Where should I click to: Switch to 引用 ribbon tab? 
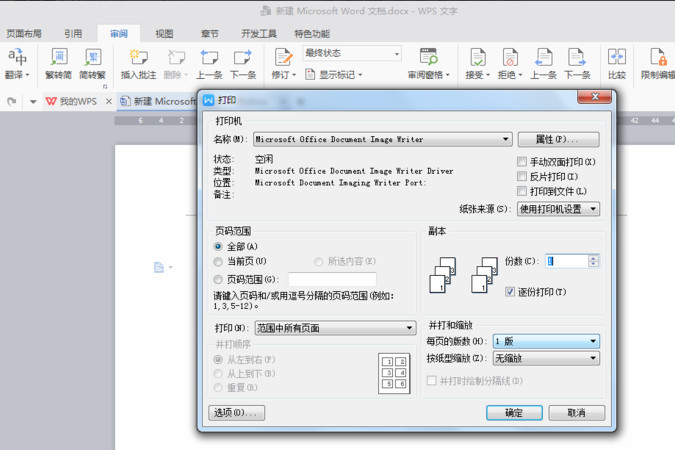pos(73,34)
